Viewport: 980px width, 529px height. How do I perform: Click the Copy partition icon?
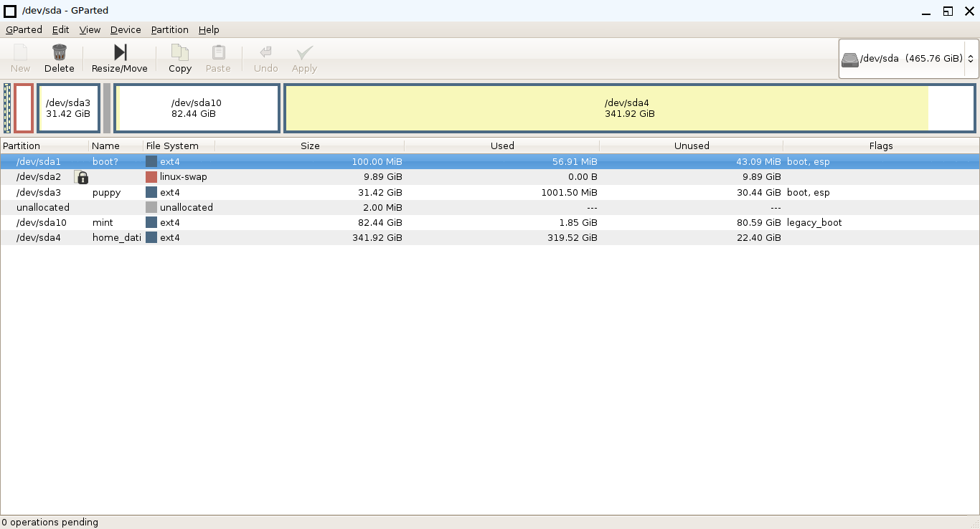click(x=179, y=52)
